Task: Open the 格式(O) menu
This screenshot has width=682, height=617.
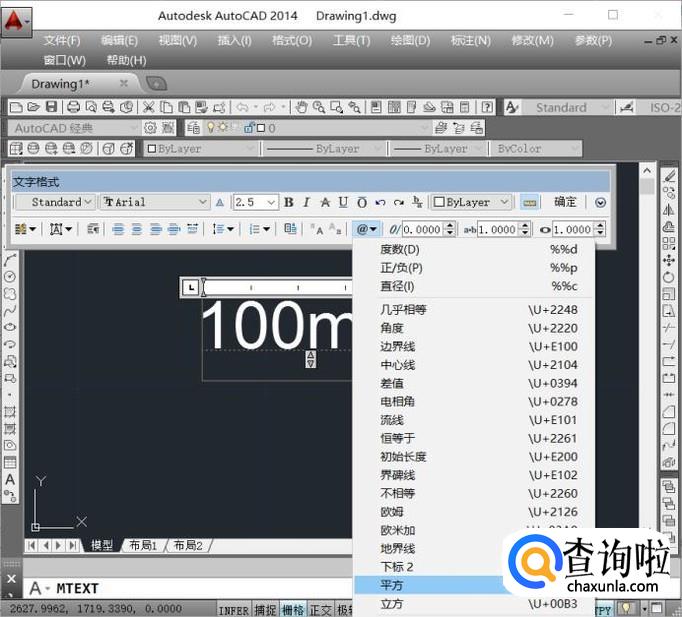Action: [x=291, y=41]
